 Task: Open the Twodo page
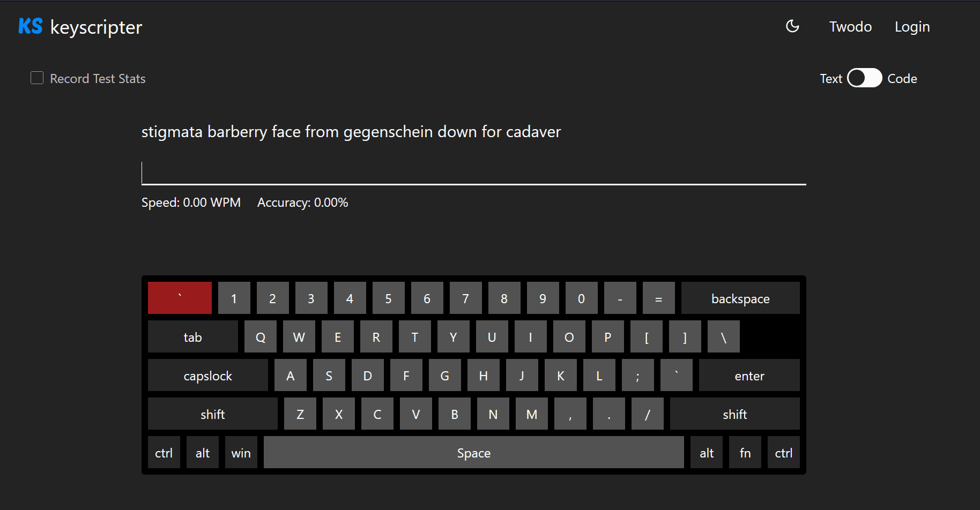tap(850, 27)
